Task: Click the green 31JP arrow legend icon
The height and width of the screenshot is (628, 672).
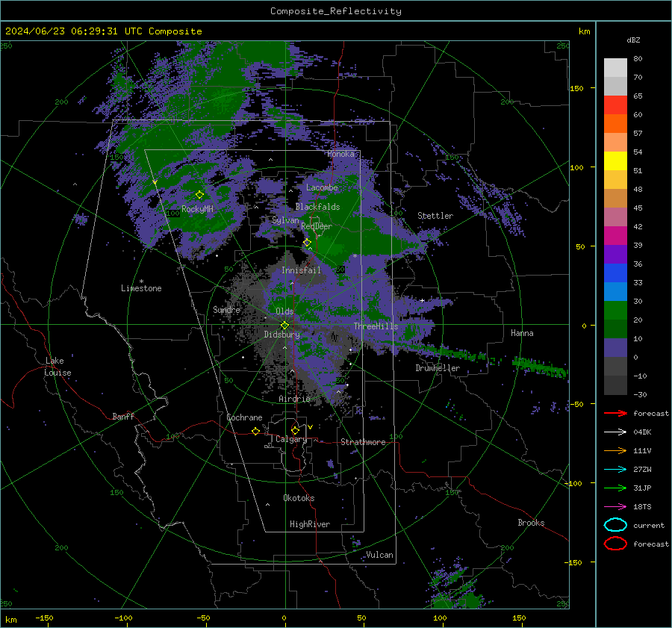Action: [615, 488]
